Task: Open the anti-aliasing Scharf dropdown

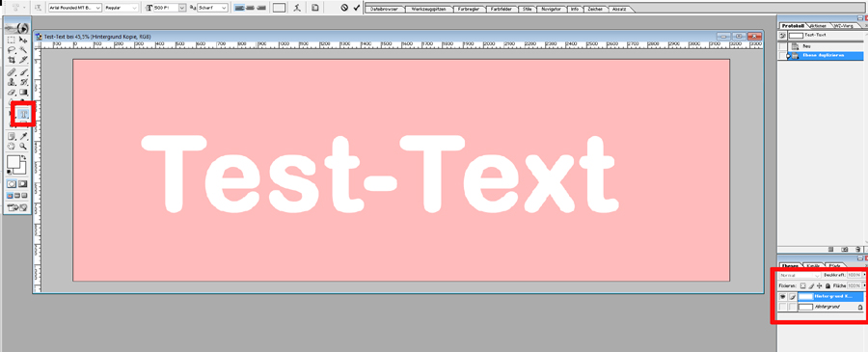Action: tap(212, 8)
